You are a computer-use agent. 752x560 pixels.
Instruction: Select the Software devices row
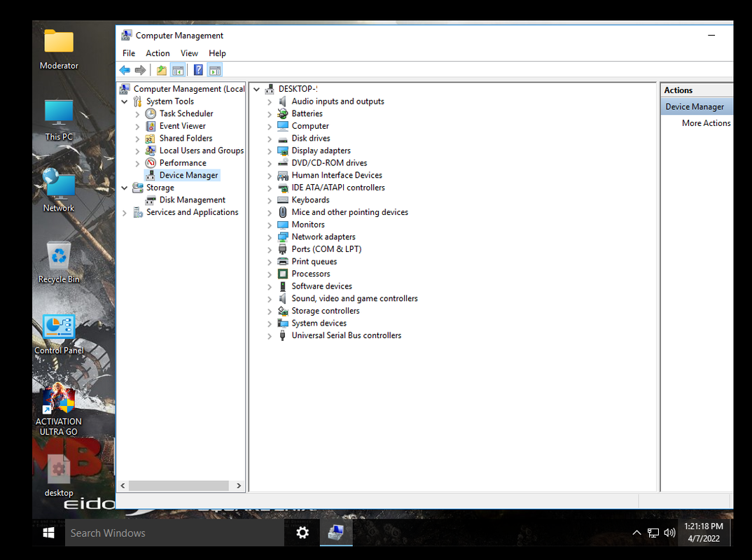pyautogui.click(x=322, y=286)
